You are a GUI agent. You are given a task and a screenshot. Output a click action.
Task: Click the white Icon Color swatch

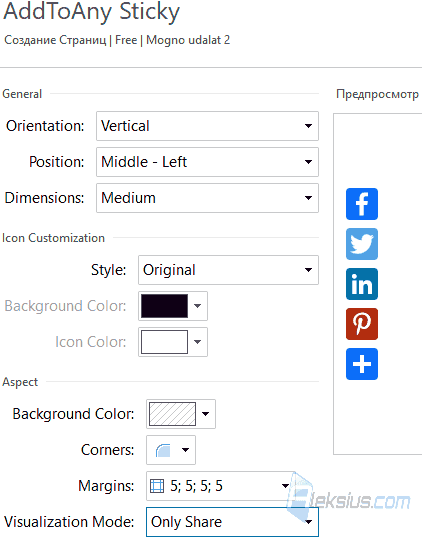(164, 342)
